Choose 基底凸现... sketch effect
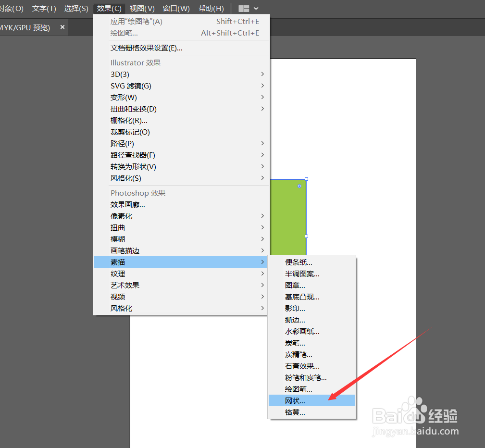Viewport: 485px width, 448px height. pyautogui.click(x=312, y=297)
